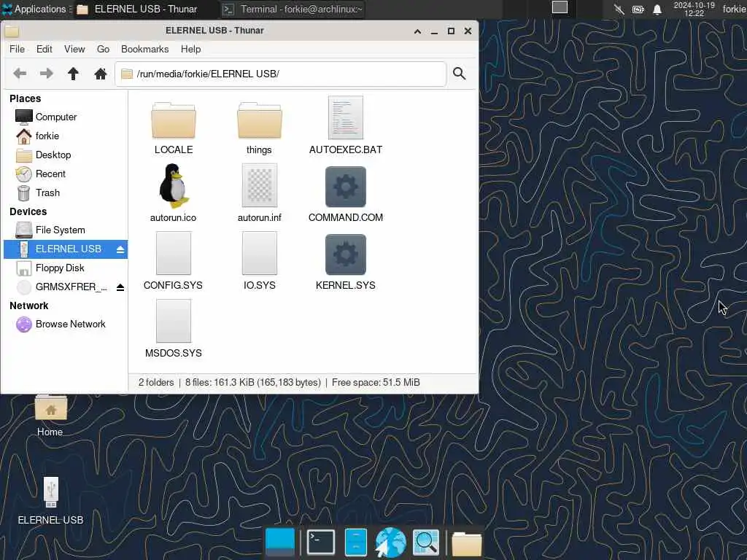Open the Help menu

click(190, 49)
